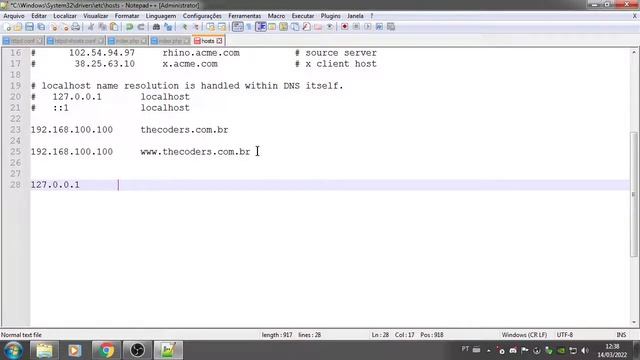The height and width of the screenshot is (360, 640).
Task: Open the Configurações menu
Action: pyautogui.click(x=202, y=16)
